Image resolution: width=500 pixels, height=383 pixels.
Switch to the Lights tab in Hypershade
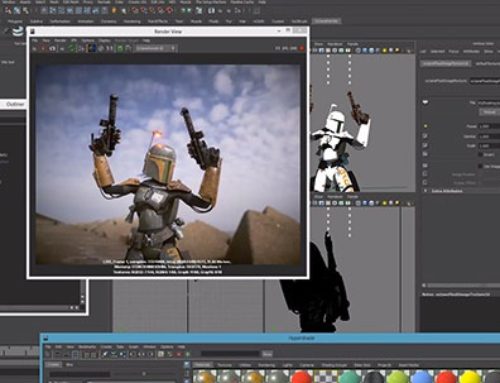coord(287,365)
